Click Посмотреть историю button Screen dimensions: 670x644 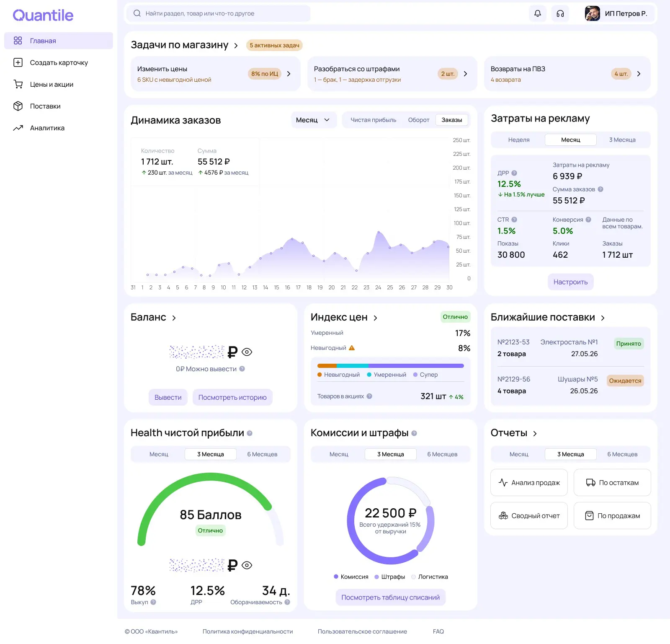click(232, 397)
